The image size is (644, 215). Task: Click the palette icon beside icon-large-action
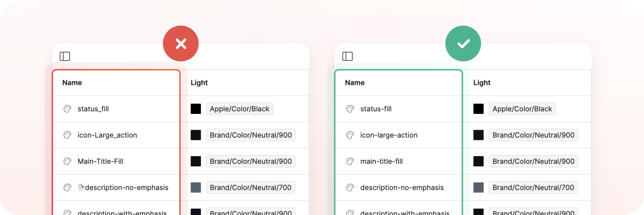pyautogui.click(x=350, y=135)
